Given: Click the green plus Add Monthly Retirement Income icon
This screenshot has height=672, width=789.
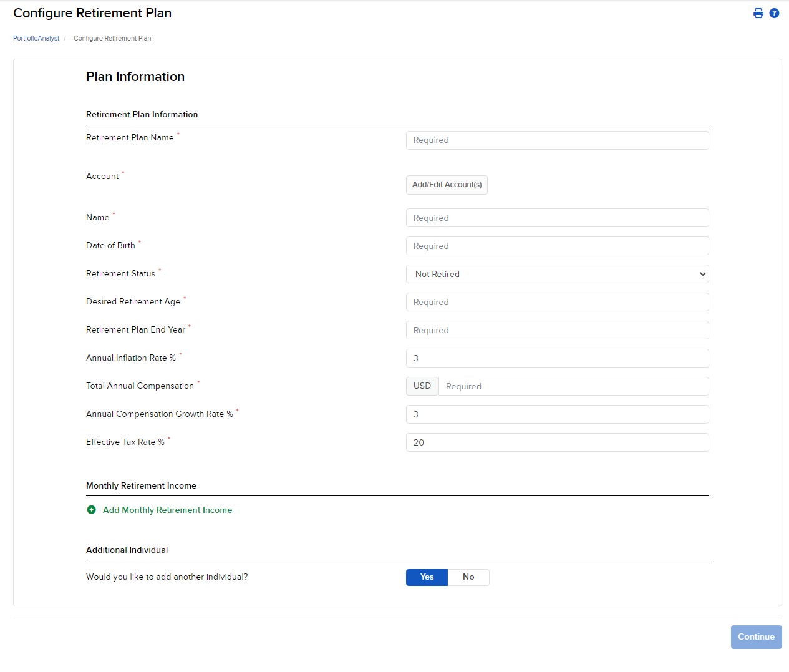Looking at the screenshot, I should (91, 510).
